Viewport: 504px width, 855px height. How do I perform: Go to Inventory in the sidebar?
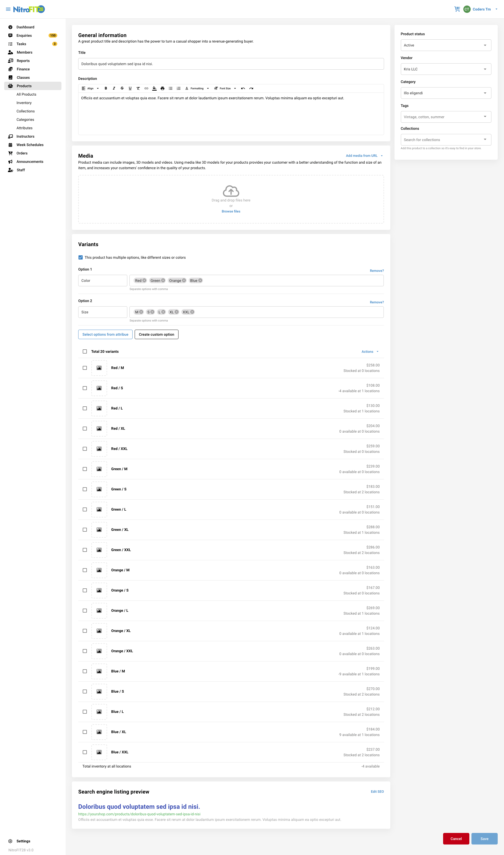click(24, 103)
